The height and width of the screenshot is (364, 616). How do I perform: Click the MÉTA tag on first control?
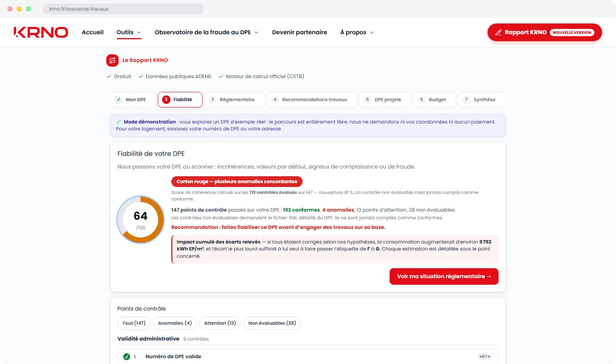485,357
